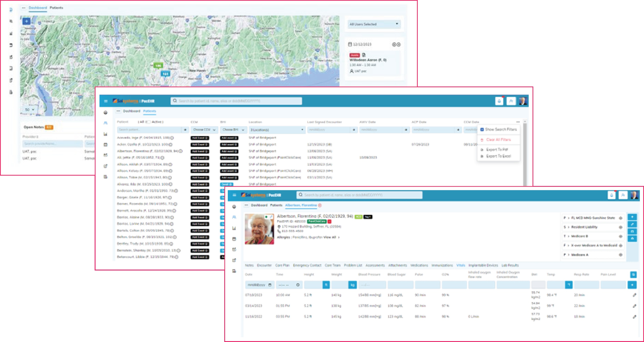Click the blue pencil button beside insurance list
The width and height of the screenshot is (644, 342).
[632, 224]
